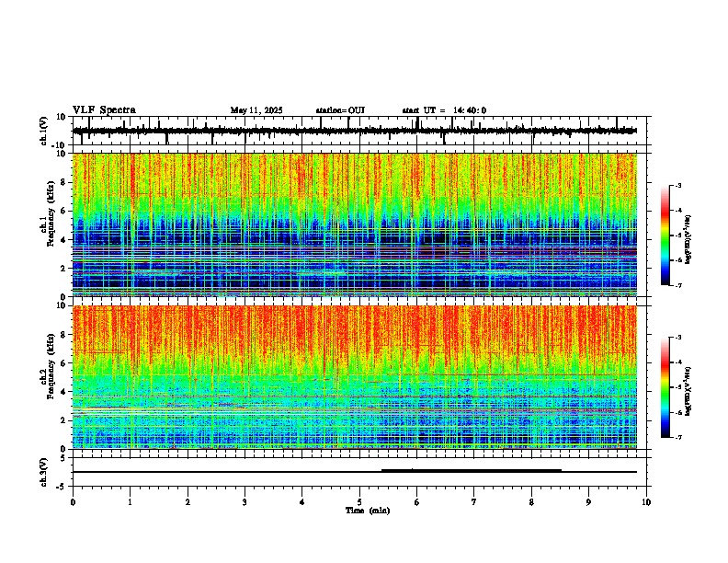Click the time axis tick label 8

pyautogui.click(x=531, y=502)
